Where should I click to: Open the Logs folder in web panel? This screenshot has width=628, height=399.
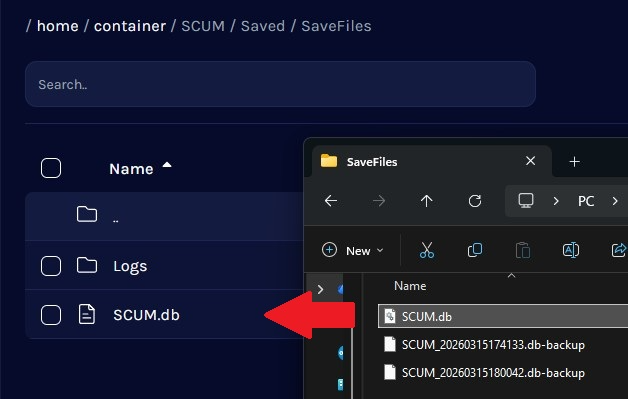pos(130,266)
